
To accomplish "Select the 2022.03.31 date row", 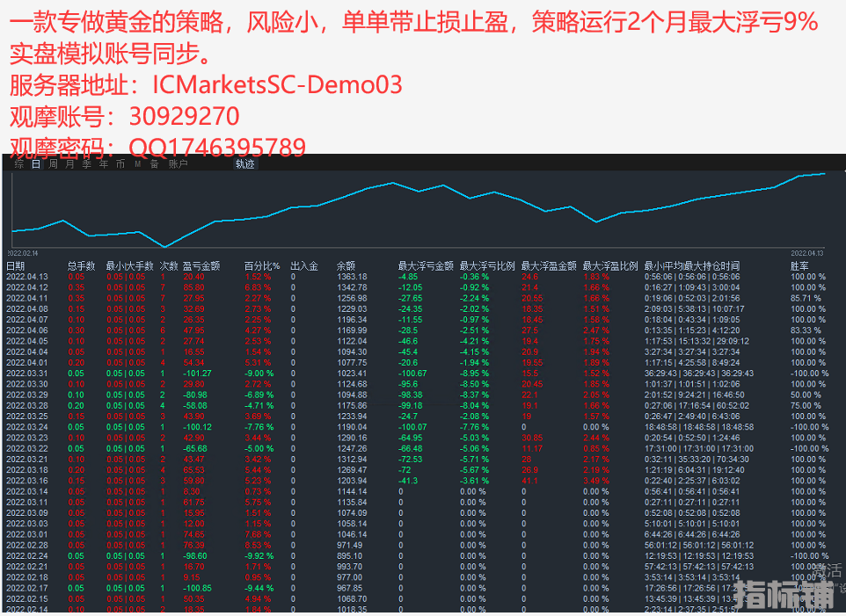I will [x=27, y=373].
